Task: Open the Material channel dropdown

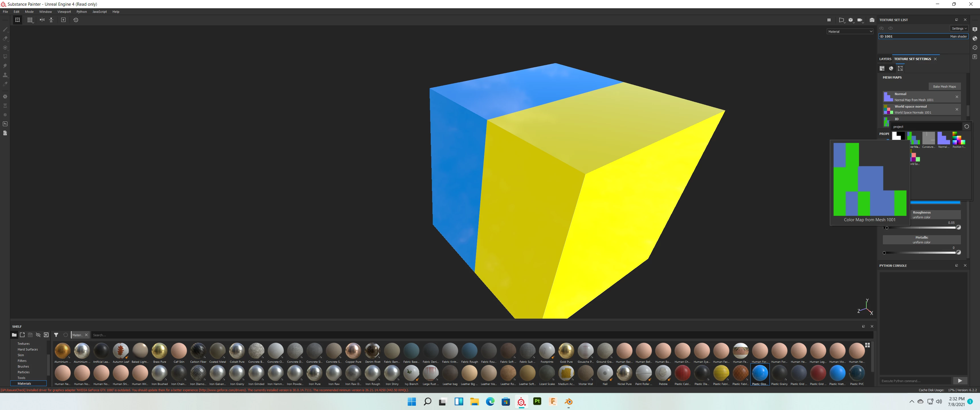Action: (850, 32)
